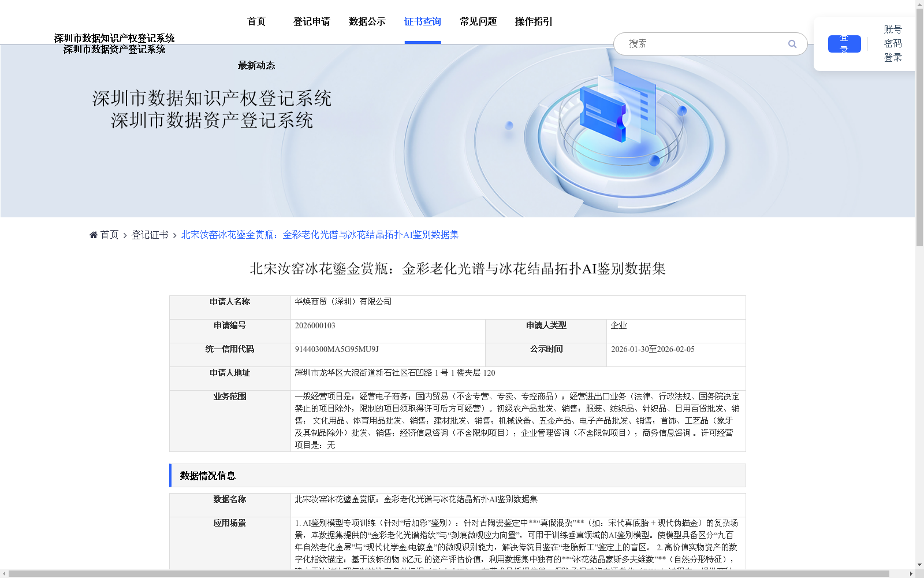The width and height of the screenshot is (924, 578).
Task: Click the 数据情况信息 section header
Action: point(457,476)
